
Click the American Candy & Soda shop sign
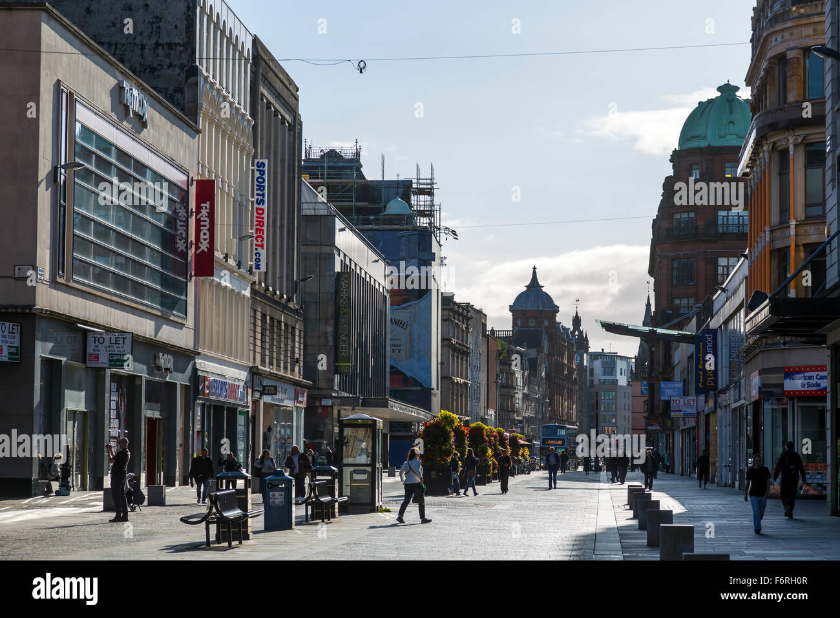click(804, 381)
